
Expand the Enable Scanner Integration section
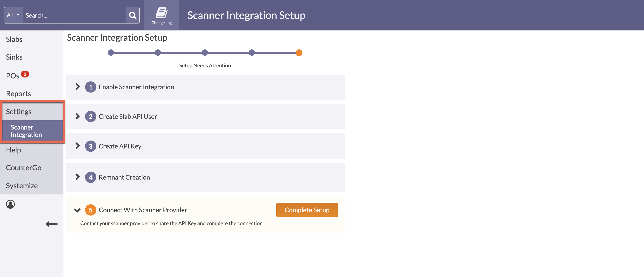pyautogui.click(x=77, y=87)
